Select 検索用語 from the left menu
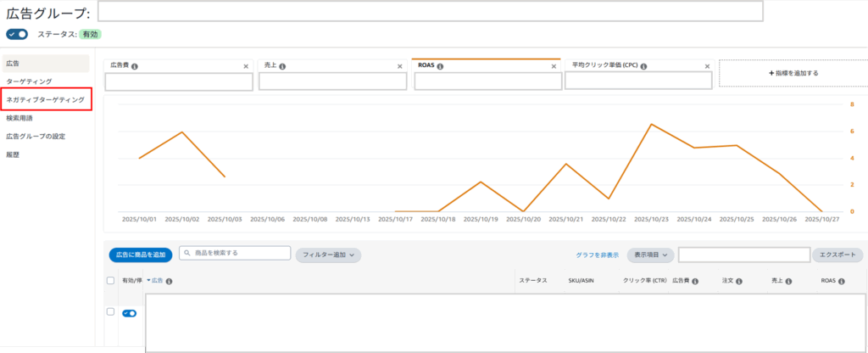 [19, 118]
